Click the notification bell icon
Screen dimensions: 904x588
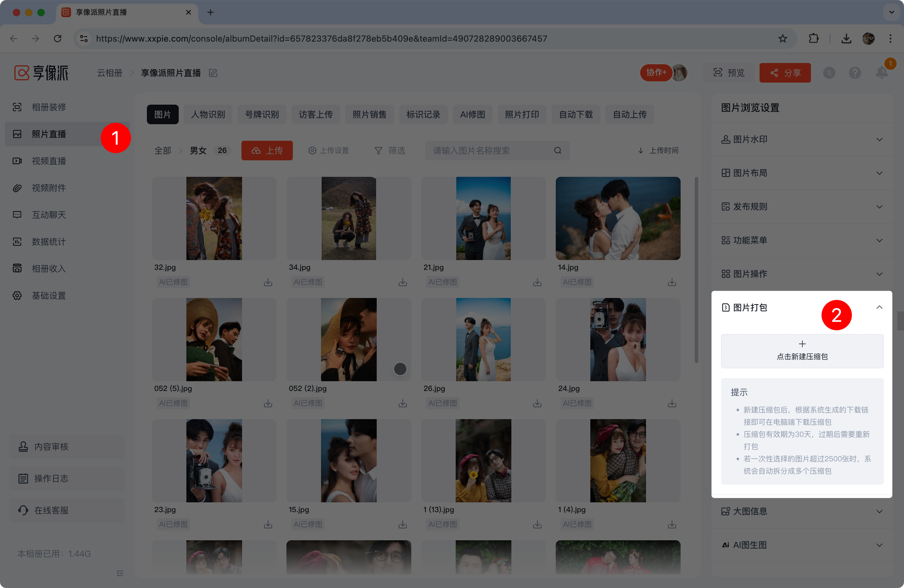click(882, 73)
